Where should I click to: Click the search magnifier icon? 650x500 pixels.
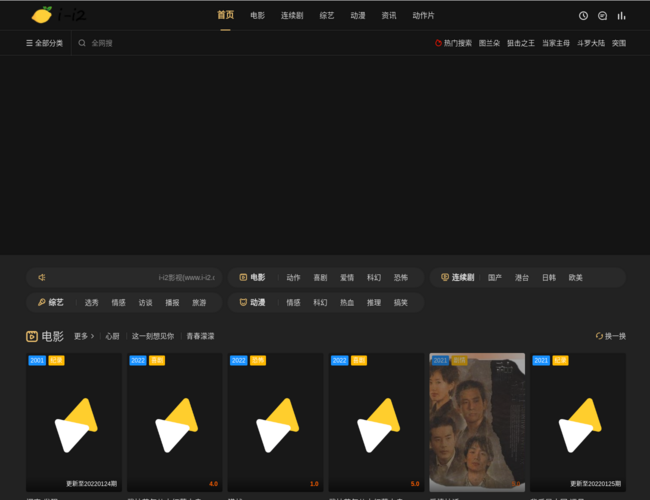pyautogui.click(x=83, y=44)
